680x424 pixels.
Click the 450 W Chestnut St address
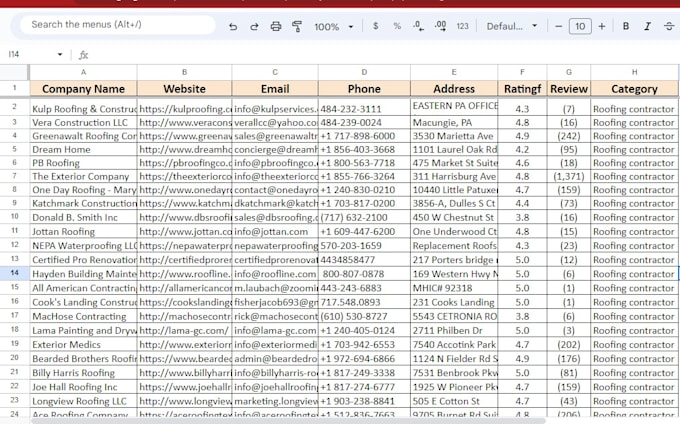pyautogui.click(x=454, y=217)
